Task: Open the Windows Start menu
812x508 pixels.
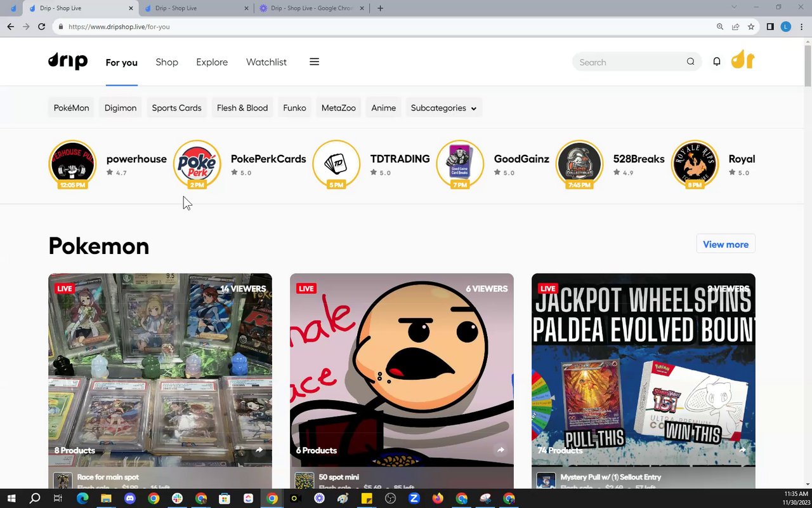Action: pos(11,498)
